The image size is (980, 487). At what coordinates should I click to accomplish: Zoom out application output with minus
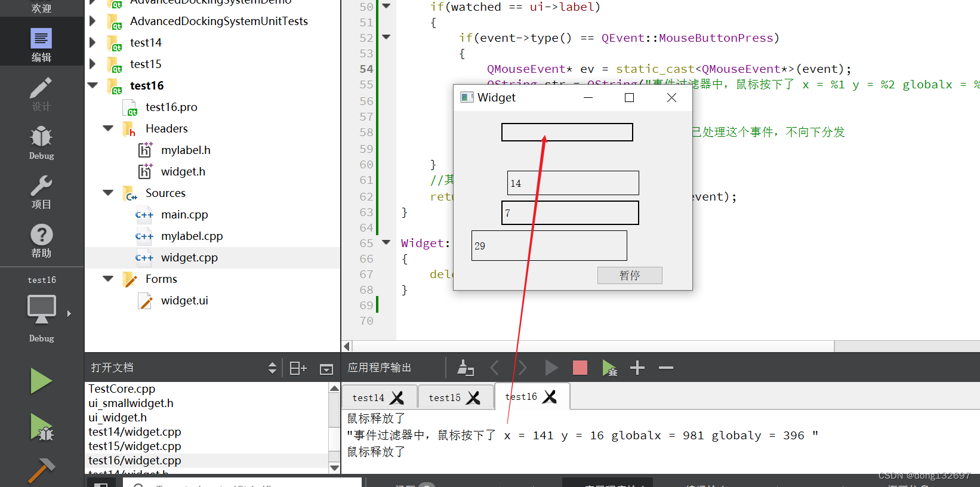pyautogui.click(x=666, y=368)
